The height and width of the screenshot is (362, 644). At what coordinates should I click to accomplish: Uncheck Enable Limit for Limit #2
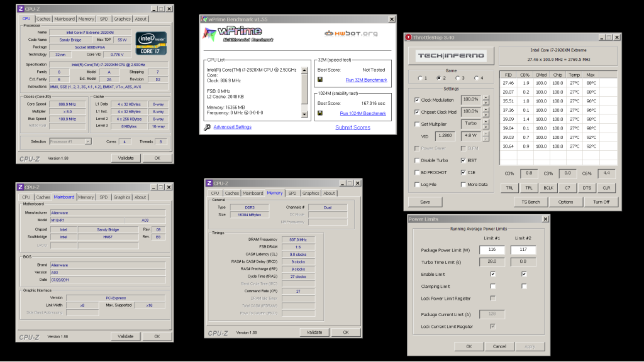[524, 274]
